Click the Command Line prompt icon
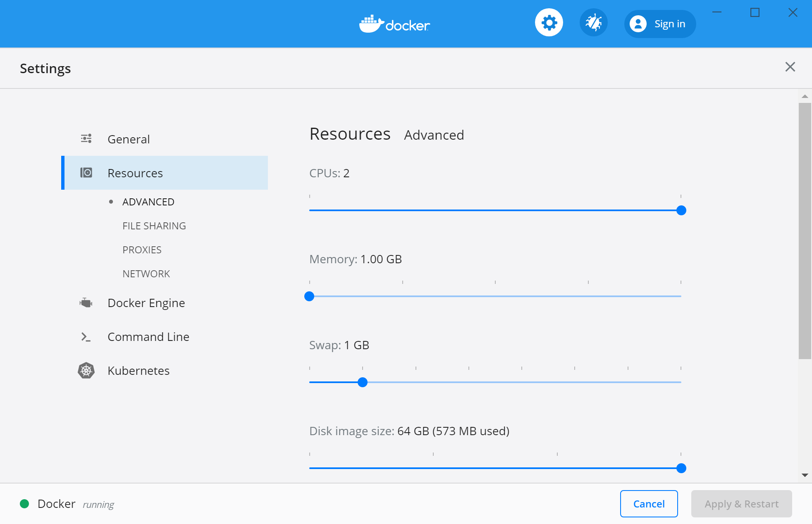This screenshot has width=812, height=524. [x=86, y=337]
